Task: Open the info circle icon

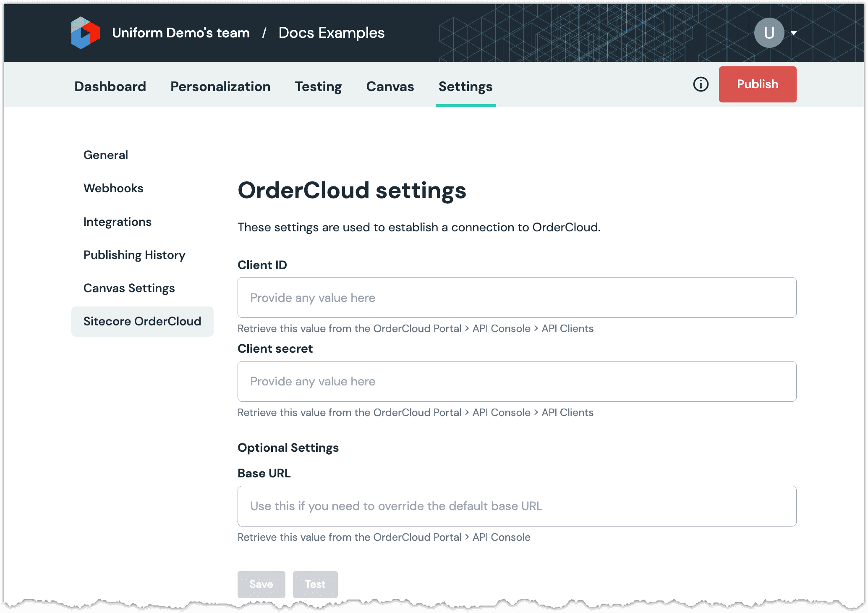Action: click(x=701, y=84)
